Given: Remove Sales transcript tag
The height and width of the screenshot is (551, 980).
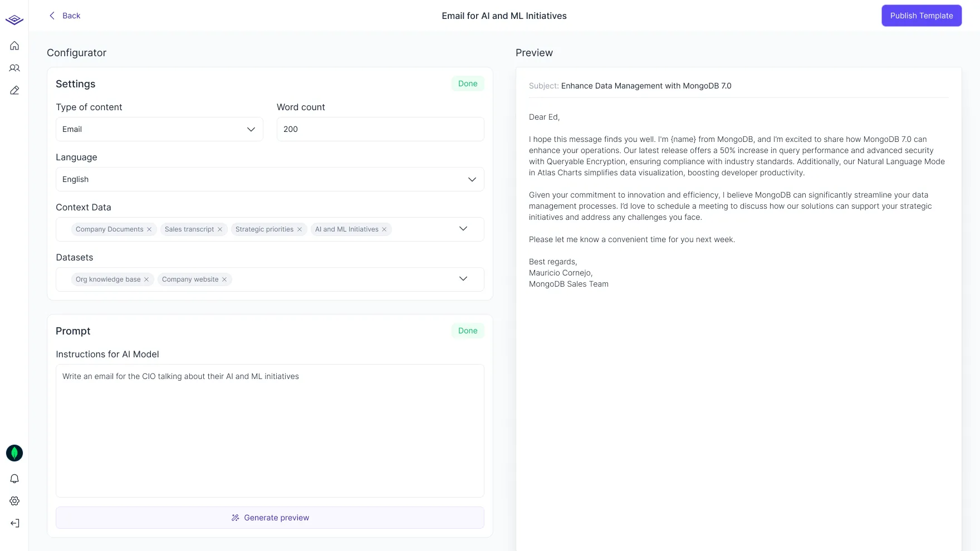Looking at the screenshot, I should tap(220, 229).
